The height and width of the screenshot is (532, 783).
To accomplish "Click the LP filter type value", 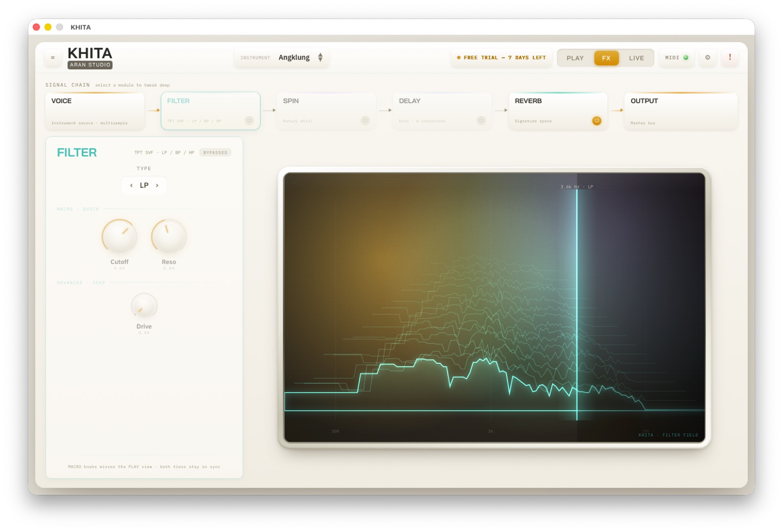I will tap(144, 185).
